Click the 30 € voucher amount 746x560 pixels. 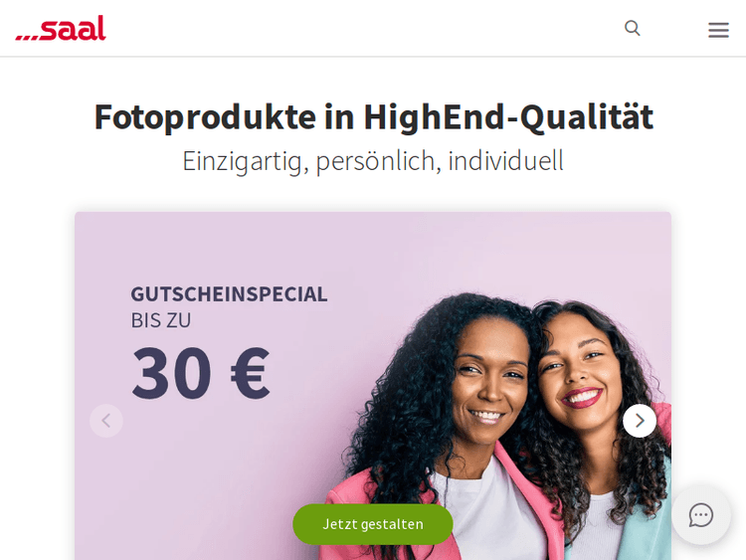tap(201, 372)
